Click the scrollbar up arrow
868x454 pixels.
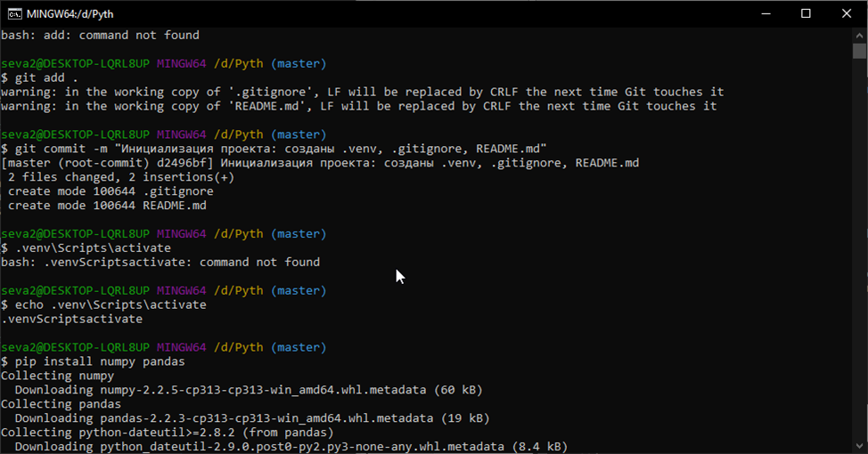tap(859, 34)
